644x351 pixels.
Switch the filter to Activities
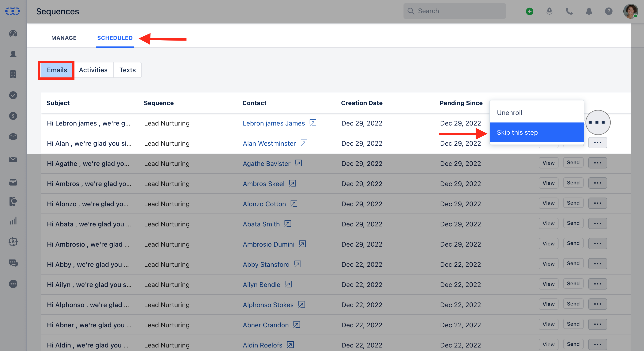point(93,70)
